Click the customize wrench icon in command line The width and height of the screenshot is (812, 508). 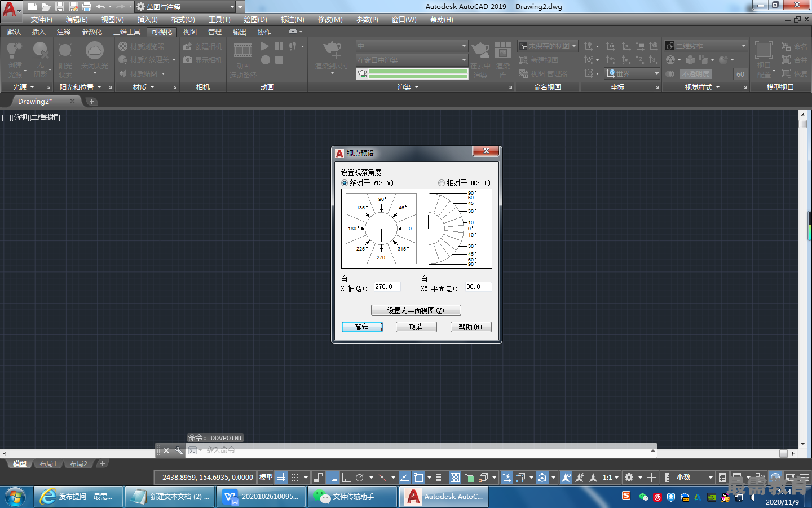click(x=179, y=450)
